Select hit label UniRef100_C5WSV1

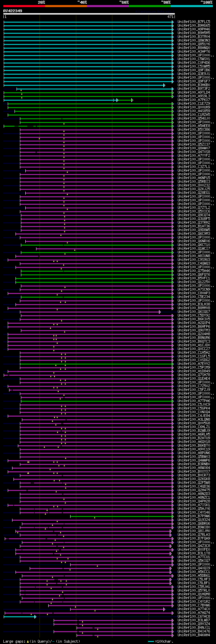pyautogui.click(x=194, y=59)
